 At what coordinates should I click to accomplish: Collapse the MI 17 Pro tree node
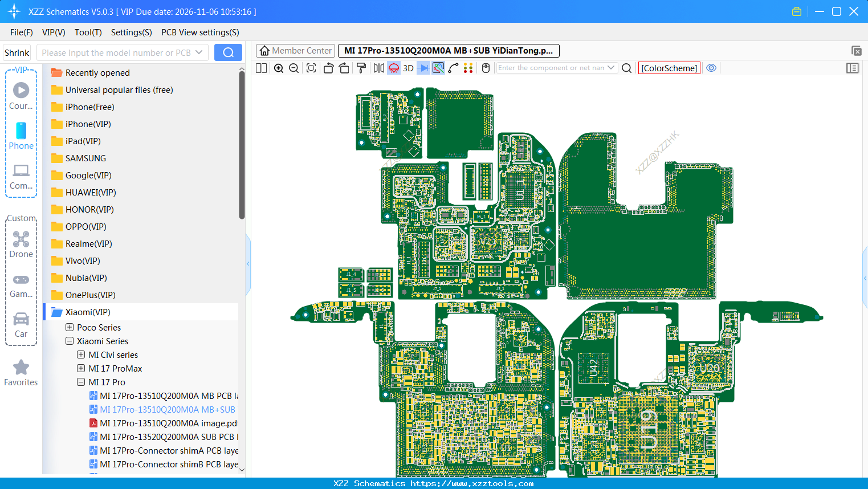(81, 382)
